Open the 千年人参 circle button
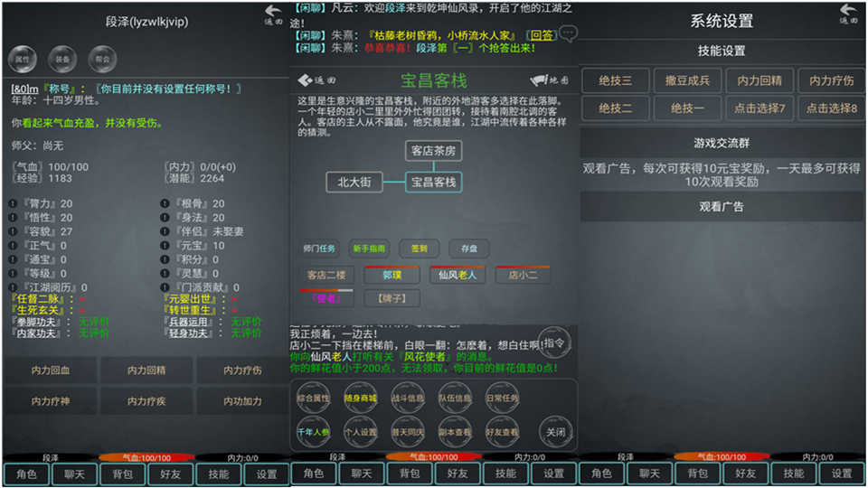The image size is (868, 488). tap(314, 432)
